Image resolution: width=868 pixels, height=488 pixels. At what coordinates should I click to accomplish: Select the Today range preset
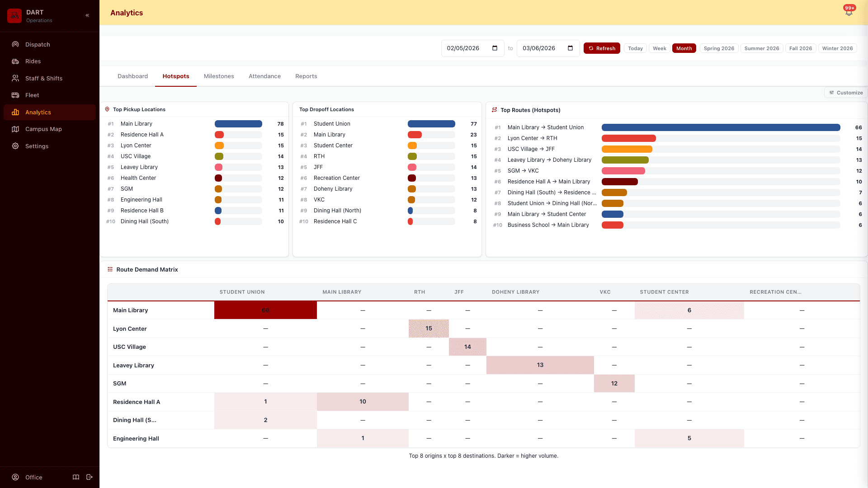click(x=635, y=48)
